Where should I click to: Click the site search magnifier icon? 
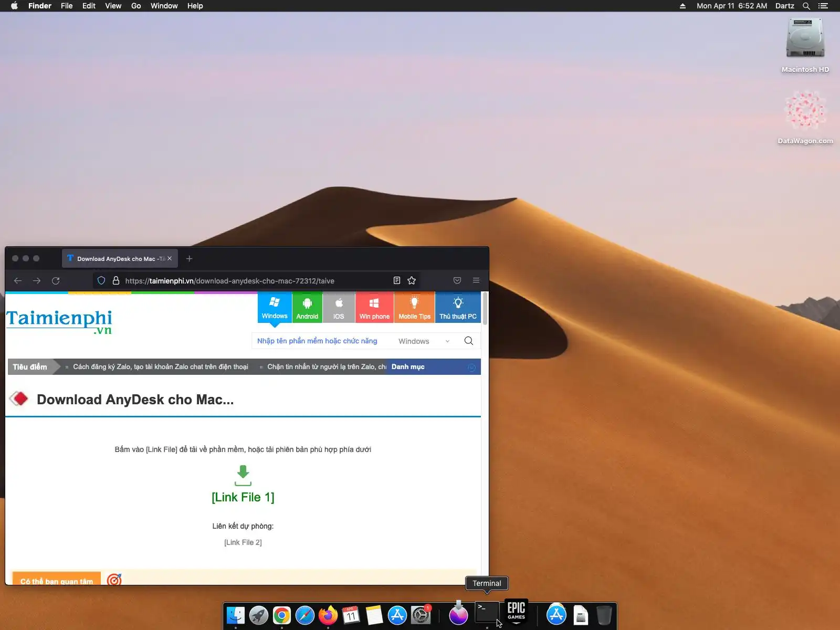coord(469,341)
